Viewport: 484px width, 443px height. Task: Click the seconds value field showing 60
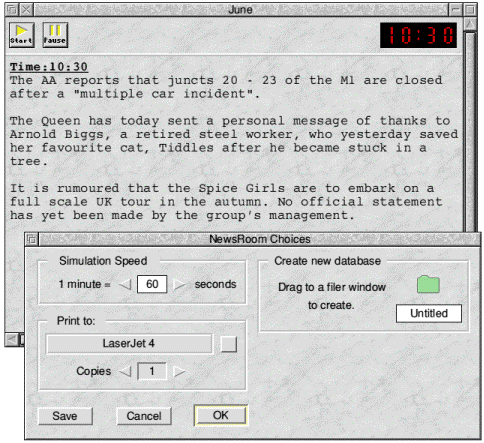point(152,284)
